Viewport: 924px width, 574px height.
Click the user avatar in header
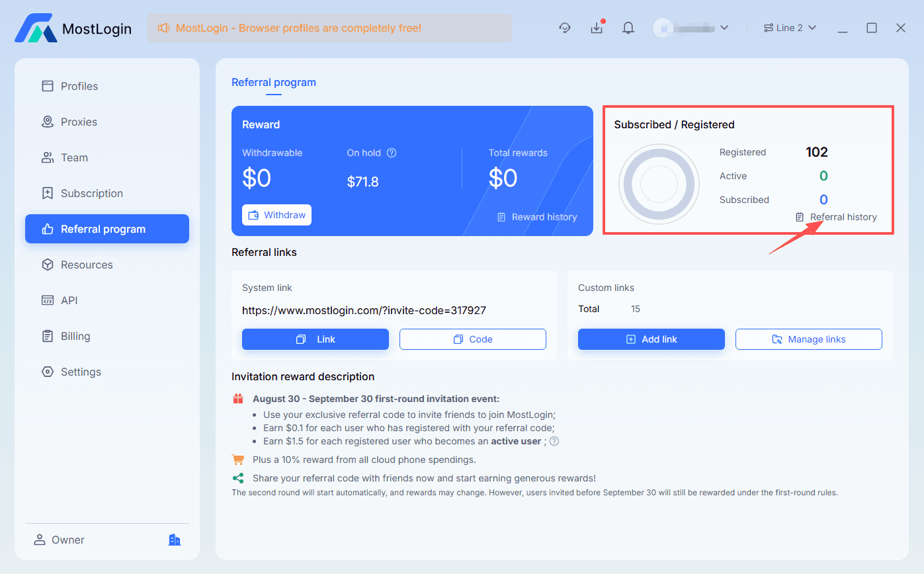pos(662,28)
